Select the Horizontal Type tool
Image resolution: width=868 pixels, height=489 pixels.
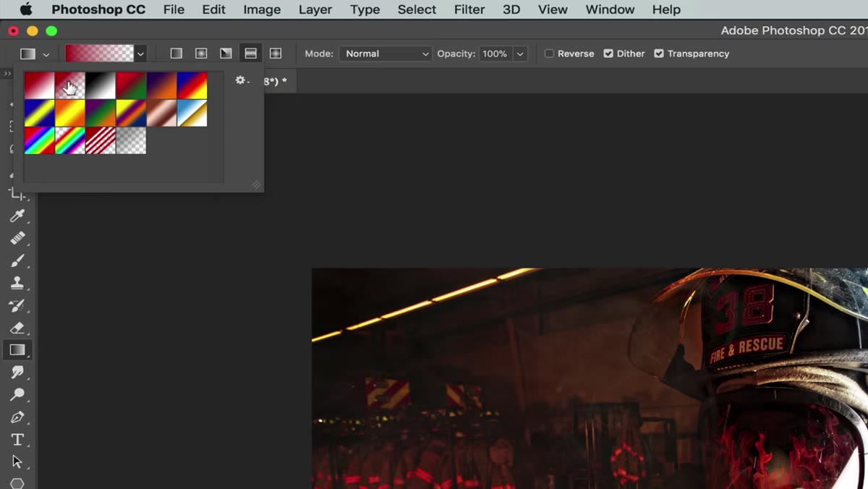(17, 440)
